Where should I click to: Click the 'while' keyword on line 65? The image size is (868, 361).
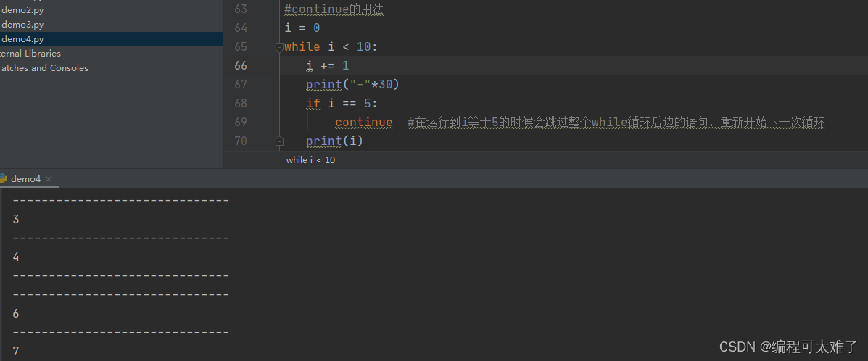(302, 47)
